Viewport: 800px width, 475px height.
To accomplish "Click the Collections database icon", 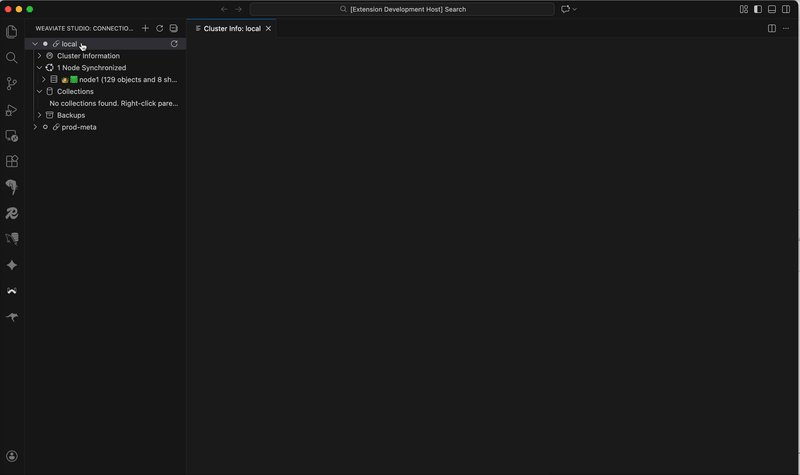I will [49, 91].
